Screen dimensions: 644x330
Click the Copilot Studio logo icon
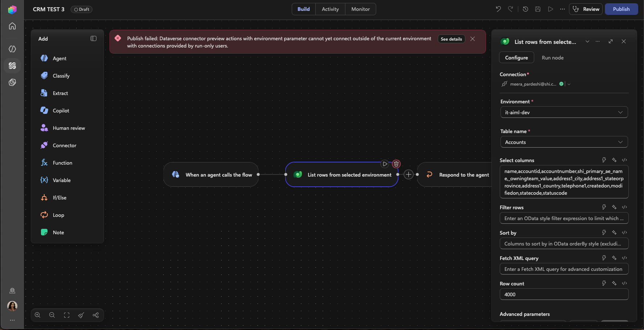click(x=12, y=9)
